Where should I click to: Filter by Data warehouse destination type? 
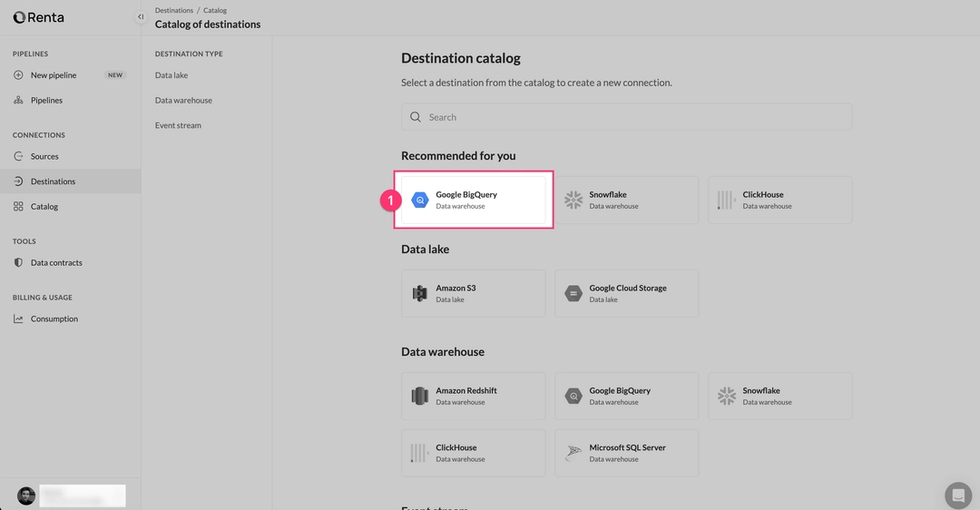tap(183, 100)
